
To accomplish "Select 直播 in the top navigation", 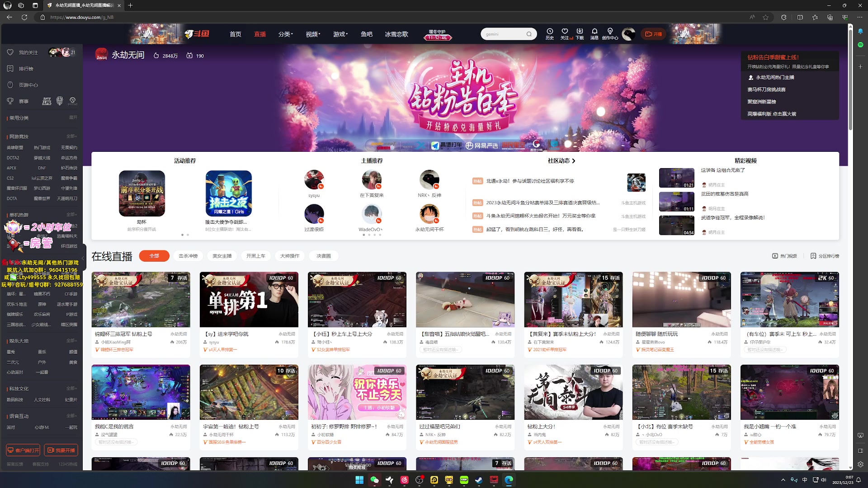I will (x=260, y=34).
